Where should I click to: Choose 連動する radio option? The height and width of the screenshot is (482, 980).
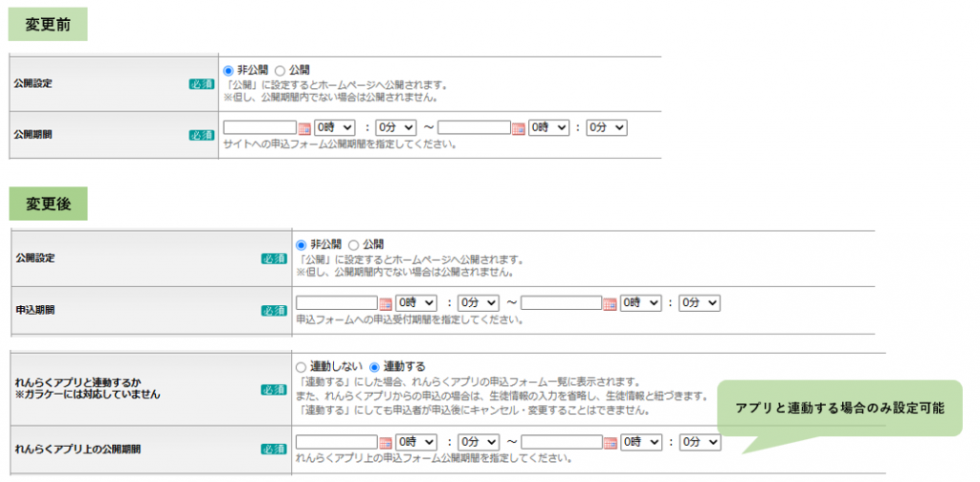click(374, 367)
